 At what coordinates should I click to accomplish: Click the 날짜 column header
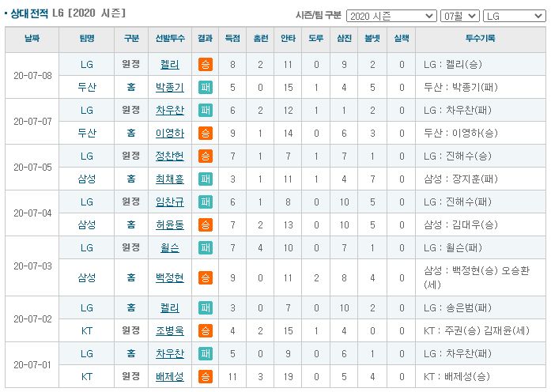click(x=32, y=38)
